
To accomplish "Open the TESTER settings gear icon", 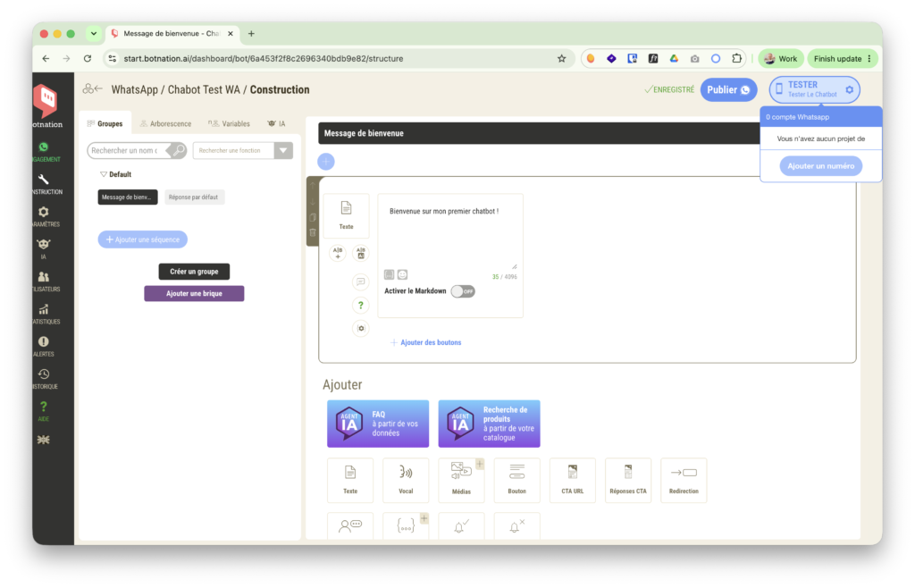I will coord(850,90).
